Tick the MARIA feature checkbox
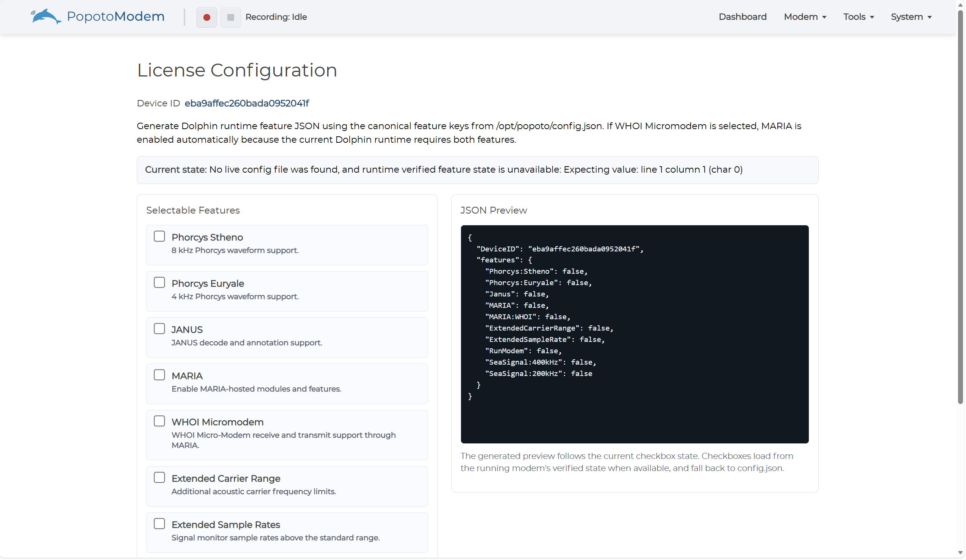Viewport: 966px width, 560px height. [159, 375]
